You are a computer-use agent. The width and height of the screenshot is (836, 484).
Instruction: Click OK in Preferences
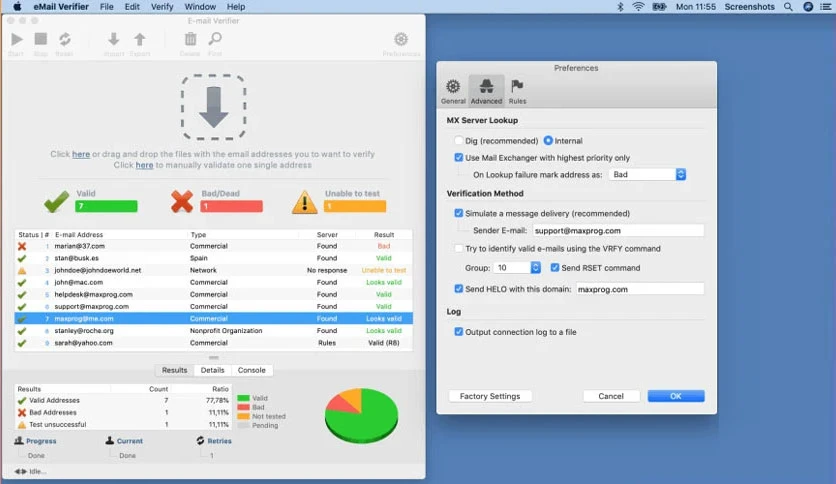pyautogui.click(x=676, y=396)
